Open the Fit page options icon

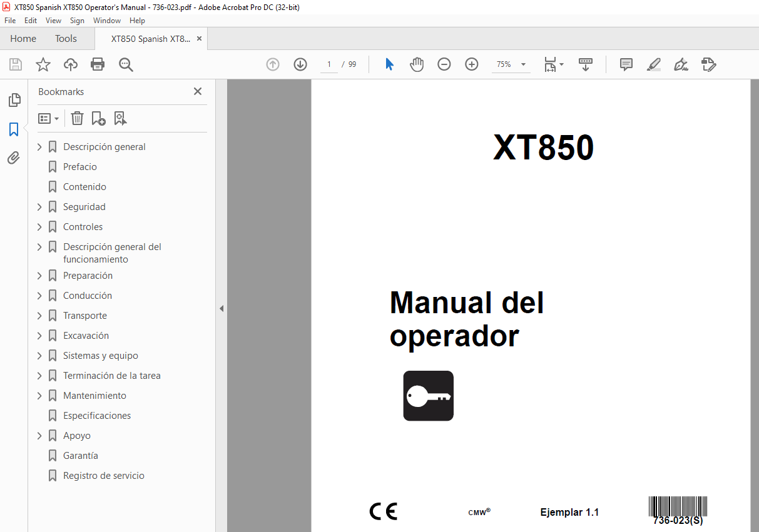point(554,64)
